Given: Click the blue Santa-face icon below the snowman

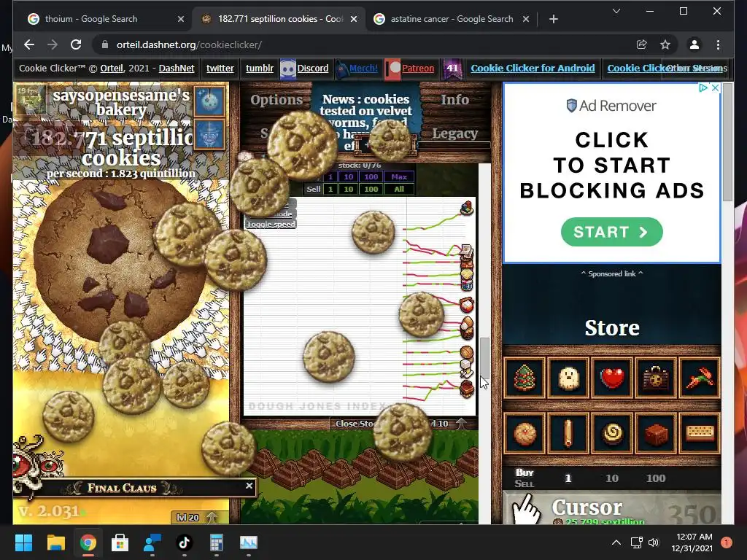Looking at the screenshot, I should point(209,134).
